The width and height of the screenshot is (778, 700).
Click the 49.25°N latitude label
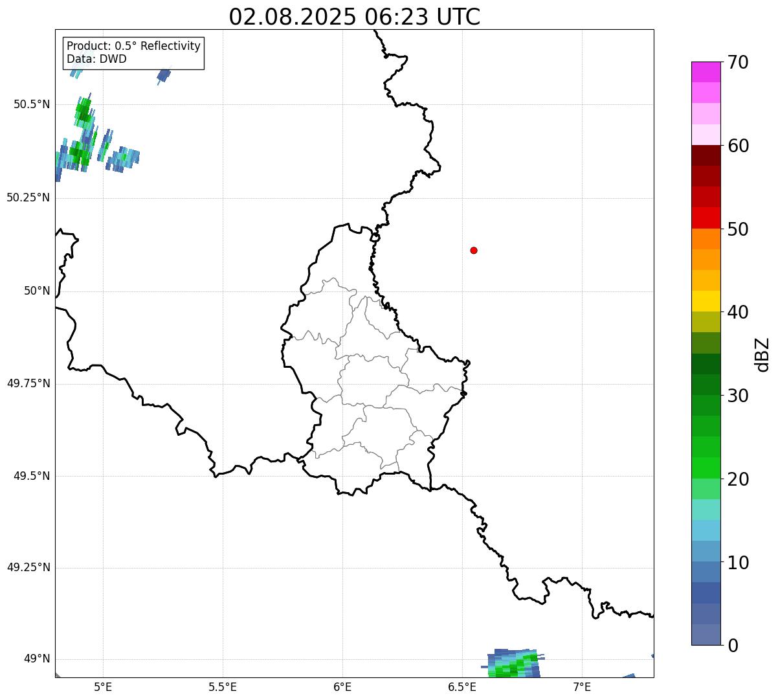[28, 567]
